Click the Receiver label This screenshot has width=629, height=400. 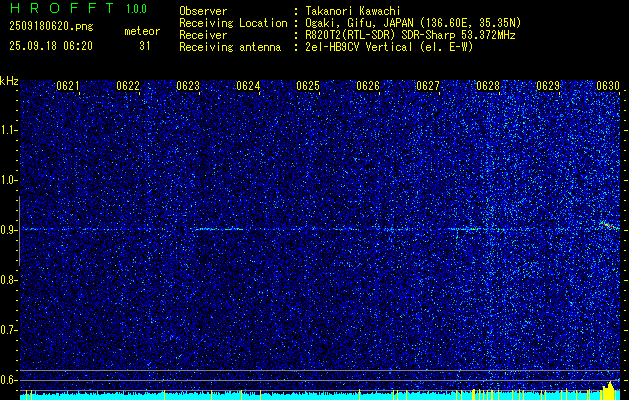203,35
